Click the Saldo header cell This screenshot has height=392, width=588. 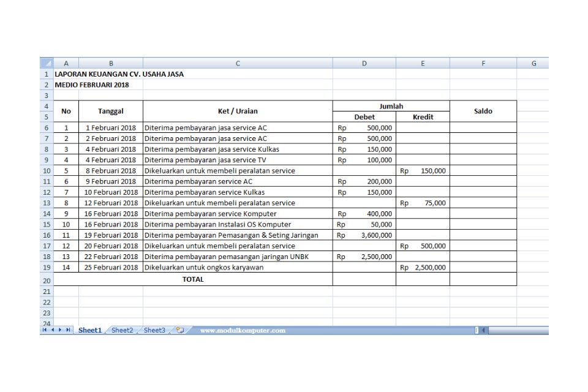[x=483, y=111]
